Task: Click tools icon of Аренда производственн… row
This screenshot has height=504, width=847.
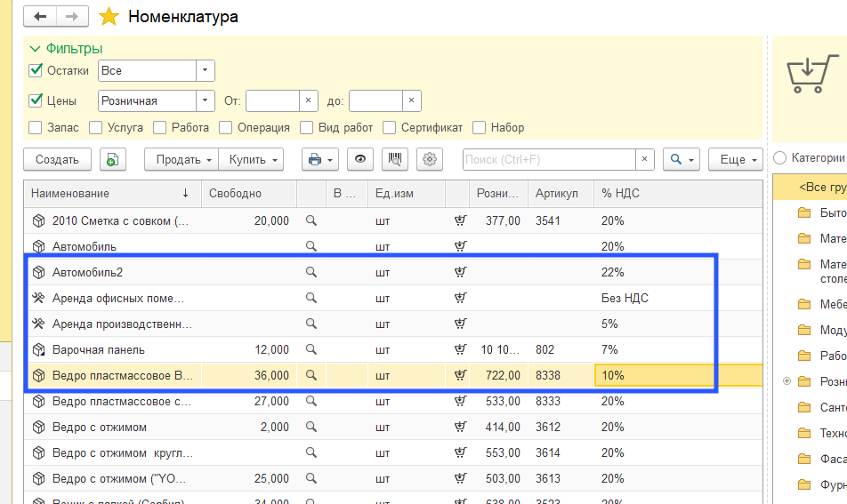Action: tap(38, 324)
